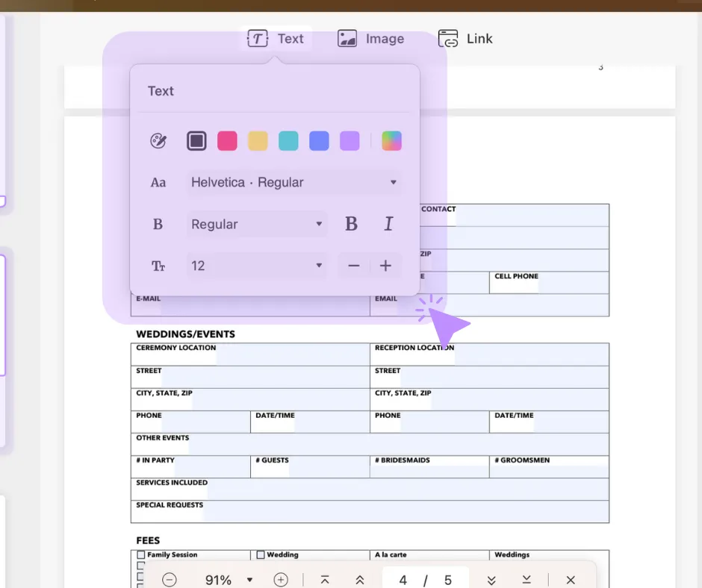Viewport: 702px width, 588px height.
Task: Click the color wheel icon in the Text panel
Action: [158, 140]
